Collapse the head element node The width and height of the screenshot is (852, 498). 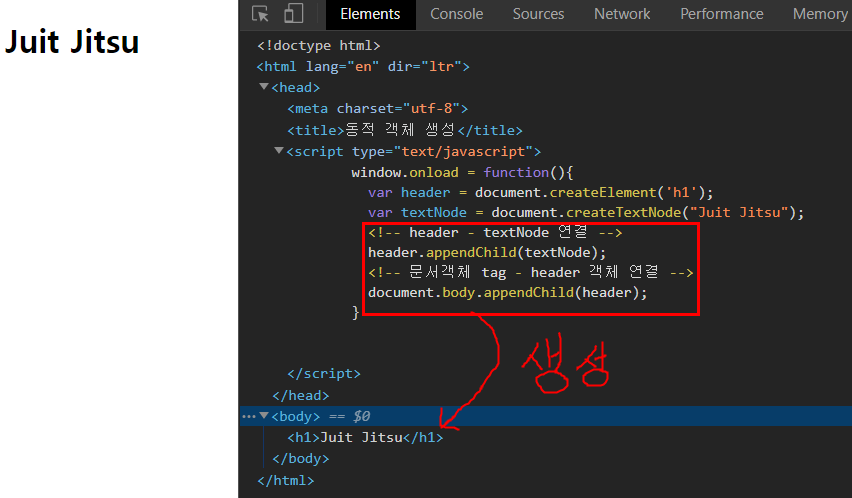[264, 87]
